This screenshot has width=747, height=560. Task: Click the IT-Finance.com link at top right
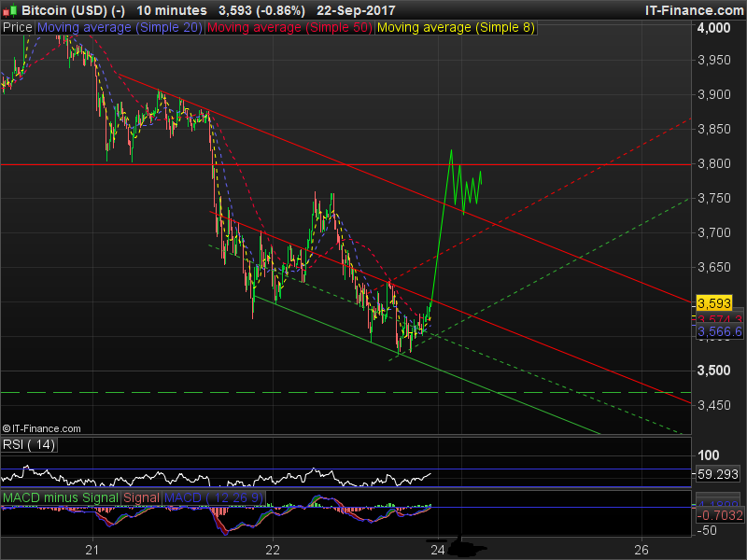click(x=694, y=10)
